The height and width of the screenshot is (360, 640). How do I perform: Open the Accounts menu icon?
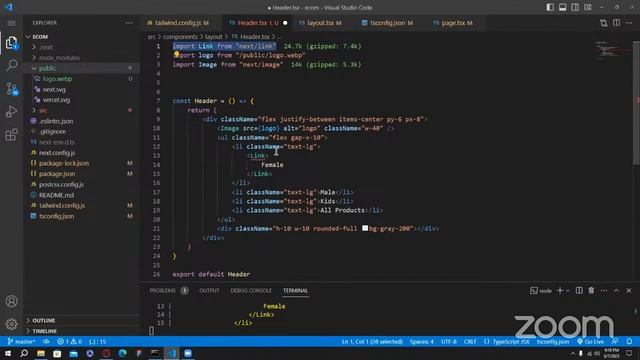11,301
